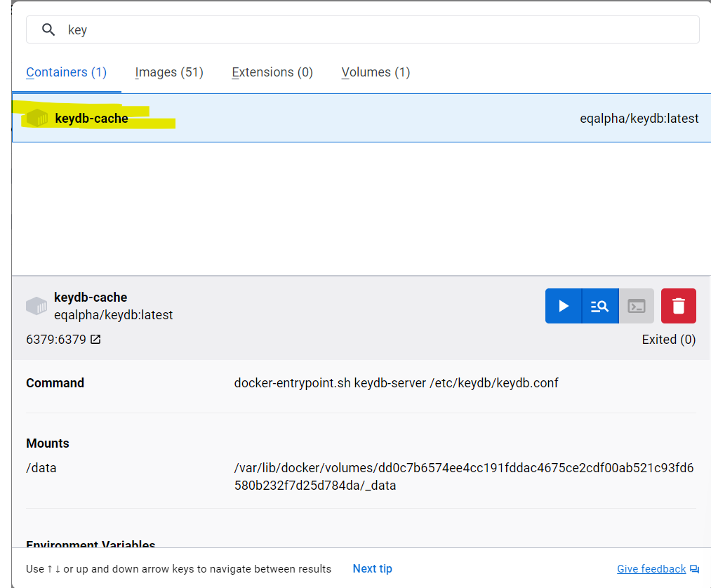Click the feedback speech-bubble icon
Viewport: 711px width, 588px height.
pyautogui.click(x=694, y=569)
